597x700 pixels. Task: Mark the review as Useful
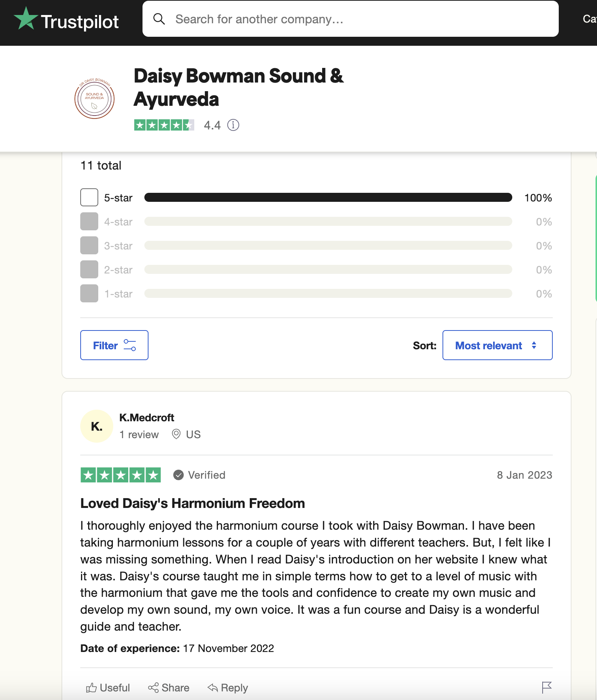click(108, 688)
